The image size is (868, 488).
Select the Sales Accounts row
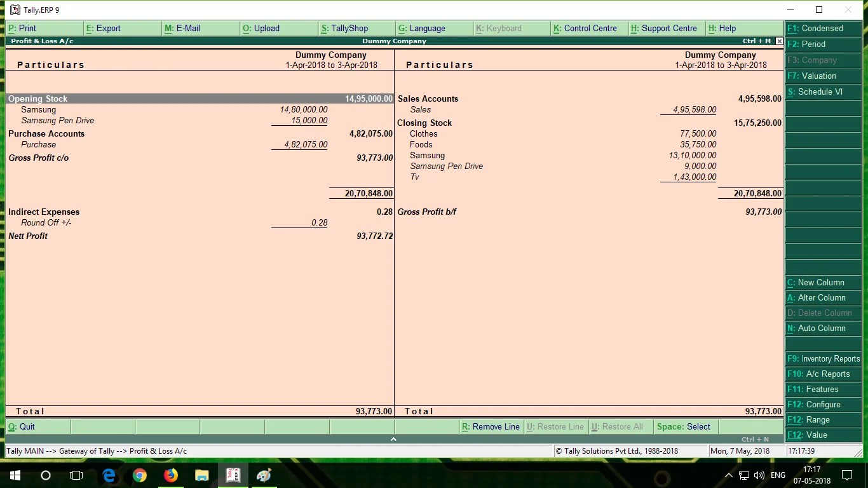[589, 99]
